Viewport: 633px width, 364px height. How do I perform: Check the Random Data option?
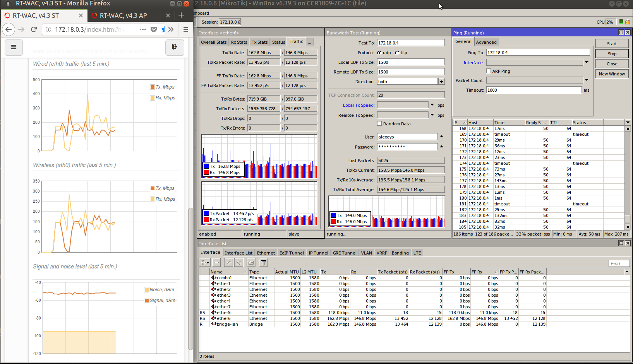tap(379, 124)
